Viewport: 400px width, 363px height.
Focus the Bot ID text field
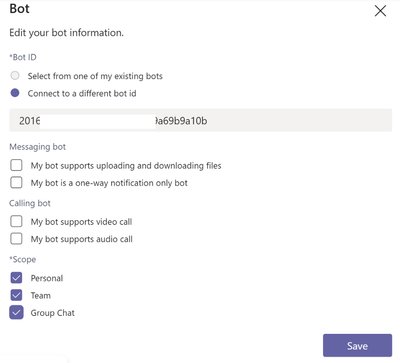tap(200, 120)
